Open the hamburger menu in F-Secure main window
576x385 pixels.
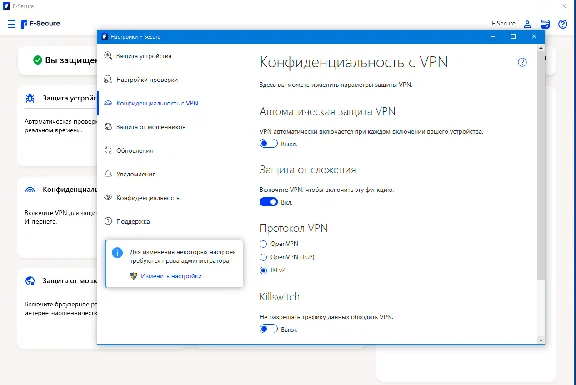(x=11, y=24)
